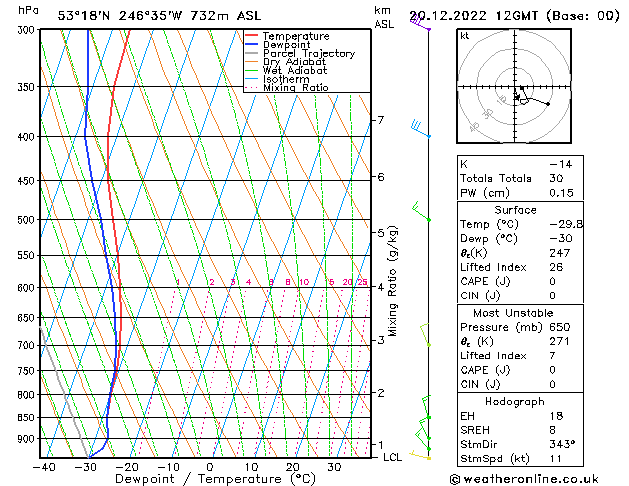Click the LCL marker on the right axis
629x486 pixels.
click(x=393, y=457)
